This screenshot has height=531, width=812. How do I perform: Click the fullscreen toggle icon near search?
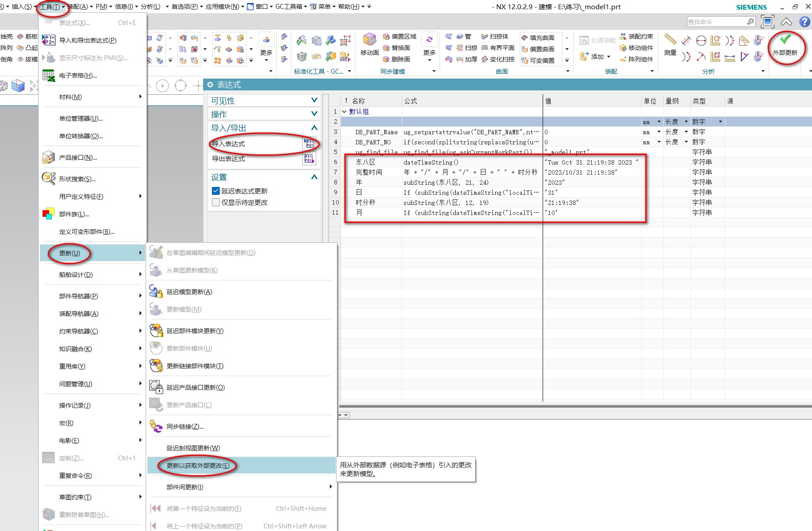(768, 22)
